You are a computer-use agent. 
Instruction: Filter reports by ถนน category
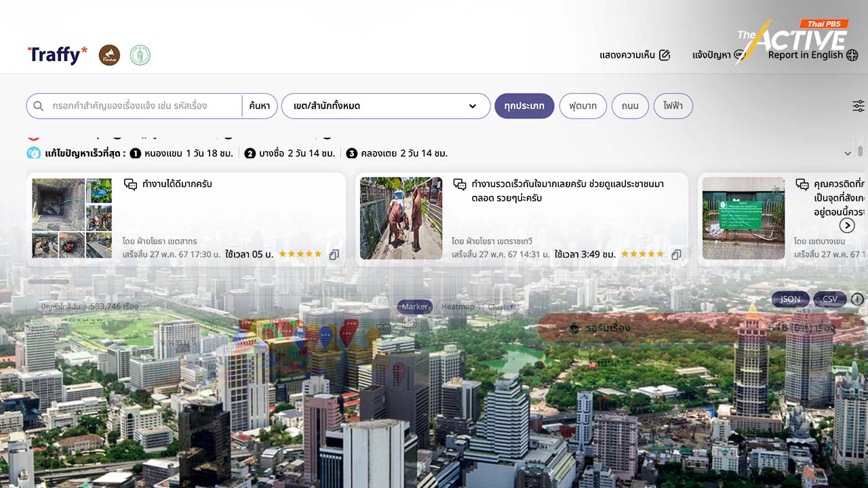point(630,106)
